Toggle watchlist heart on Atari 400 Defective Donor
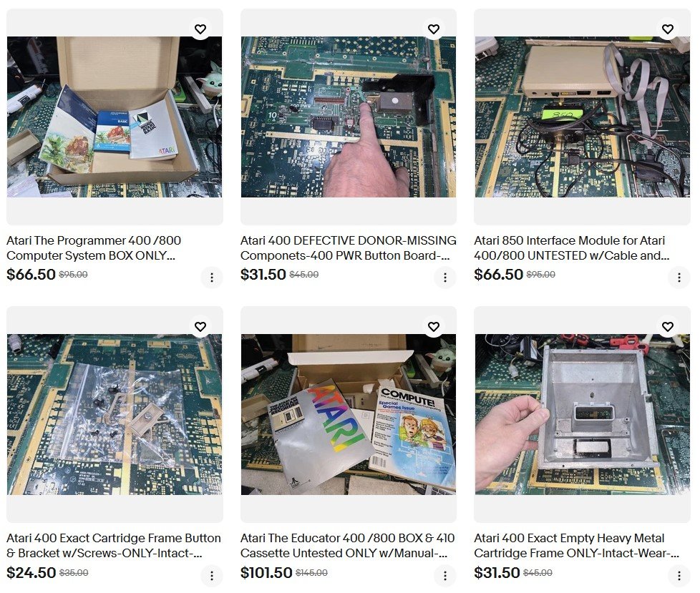The width and height of the screenshot is (700, 593). pos(434,29)
